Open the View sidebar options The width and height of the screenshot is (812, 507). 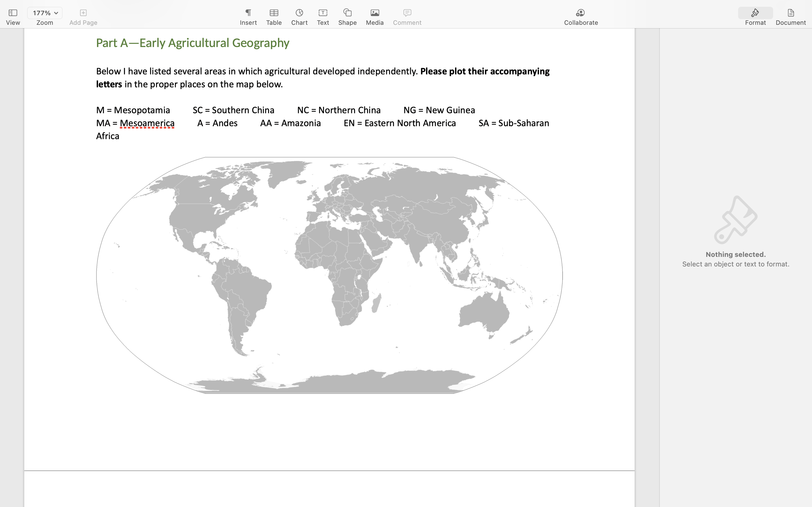13,13
